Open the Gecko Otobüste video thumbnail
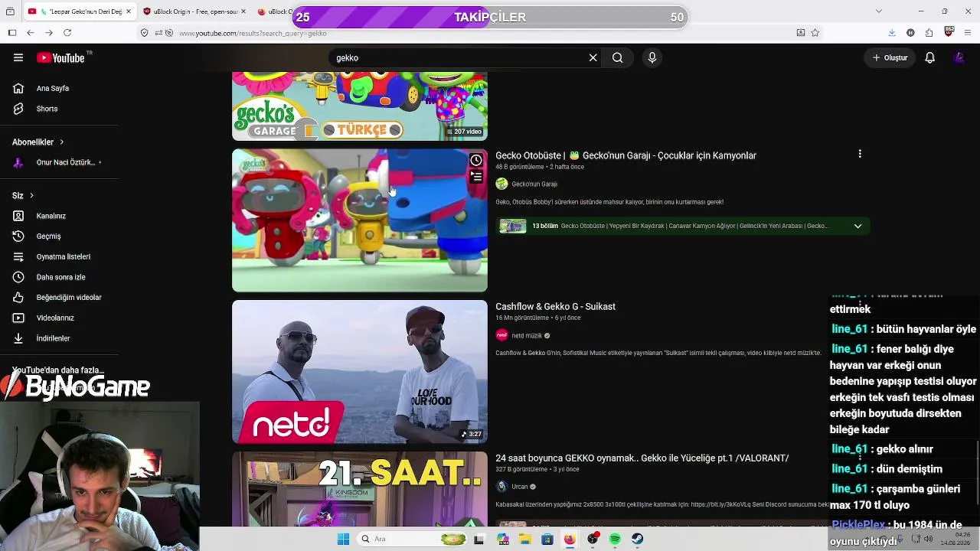Image resolution: width=980 pixels, height=551 pixels. [360, 220]
